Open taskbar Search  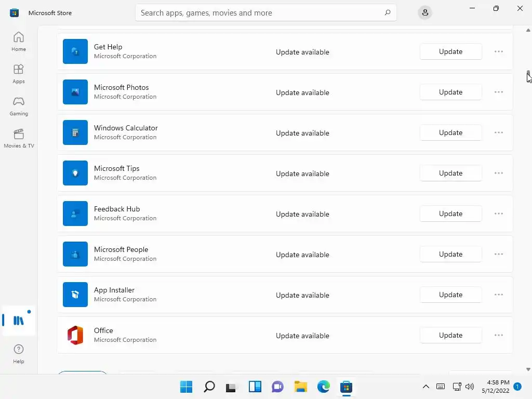tap(209, 387)
